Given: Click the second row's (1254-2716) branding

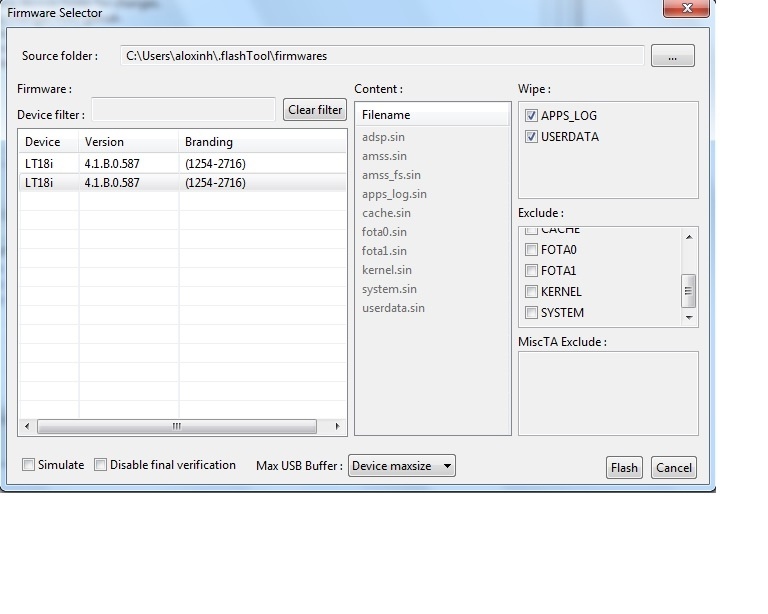Looking at the screenshot, I should pos(215,183).
